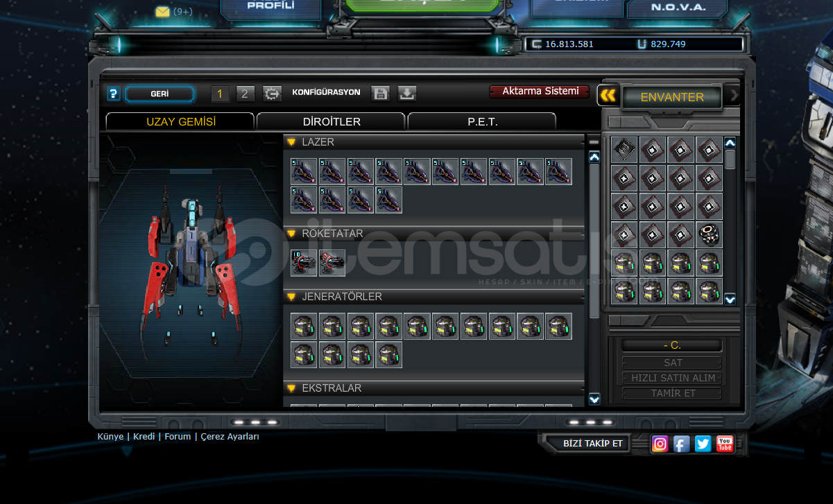Image resolution: width=833 pixels, height=504 pixels.
Task: Collapse inventory with the yellow double-arrow icon
Action: coord(608,96)
